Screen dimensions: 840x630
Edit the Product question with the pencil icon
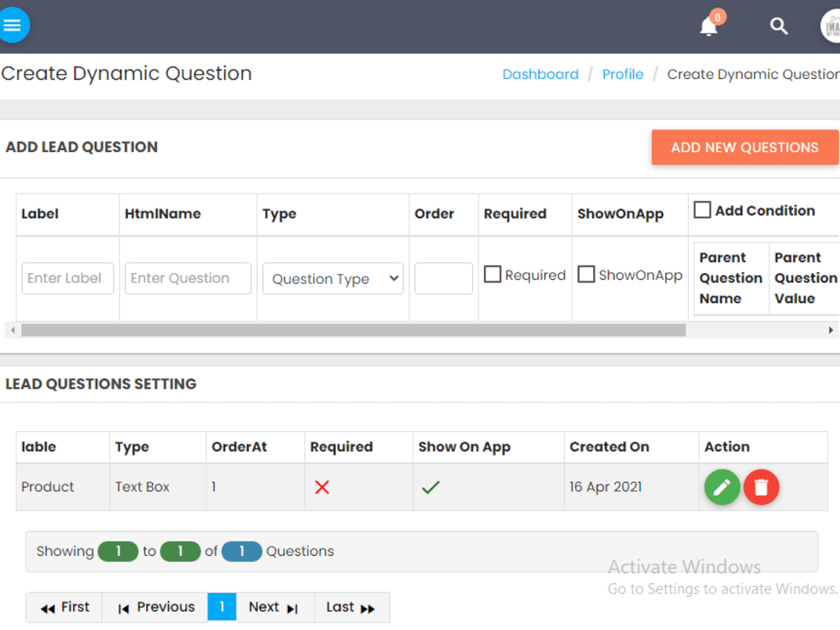722,487
